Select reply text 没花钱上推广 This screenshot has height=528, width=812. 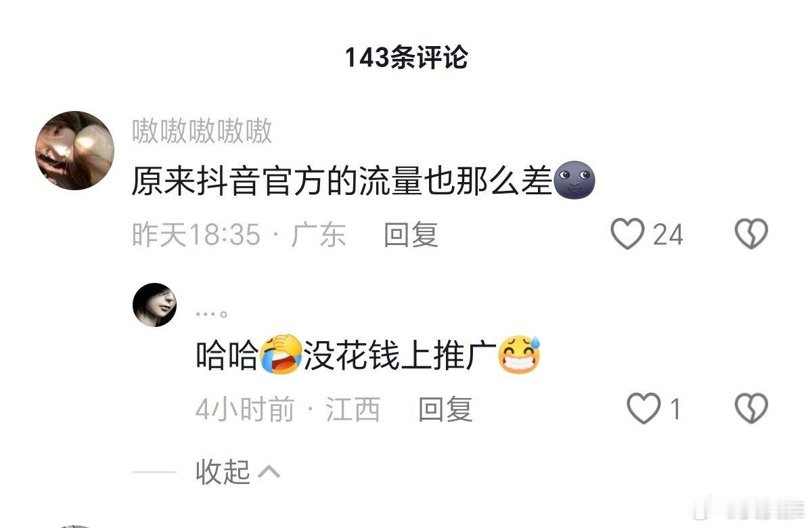pyautogui.click(x=400, y=355)
